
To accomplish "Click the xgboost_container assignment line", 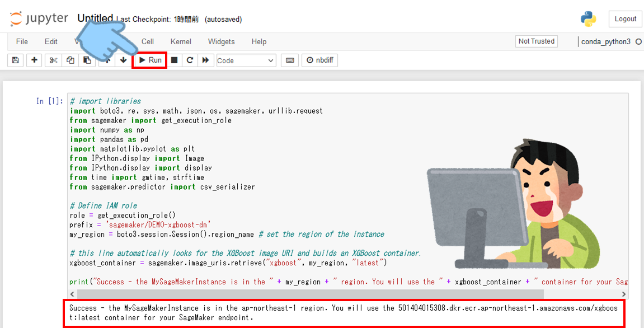I will click(x=228, y=263).
